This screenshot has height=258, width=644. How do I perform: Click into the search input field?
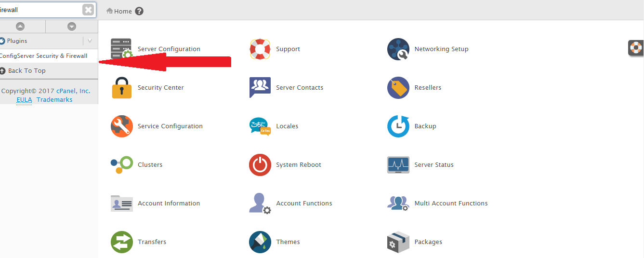[40, 10]
